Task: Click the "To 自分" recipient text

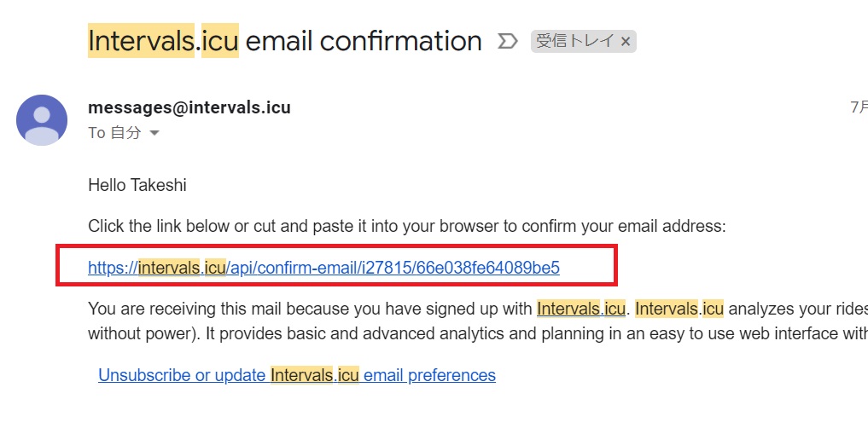Action: click(114, 134)
